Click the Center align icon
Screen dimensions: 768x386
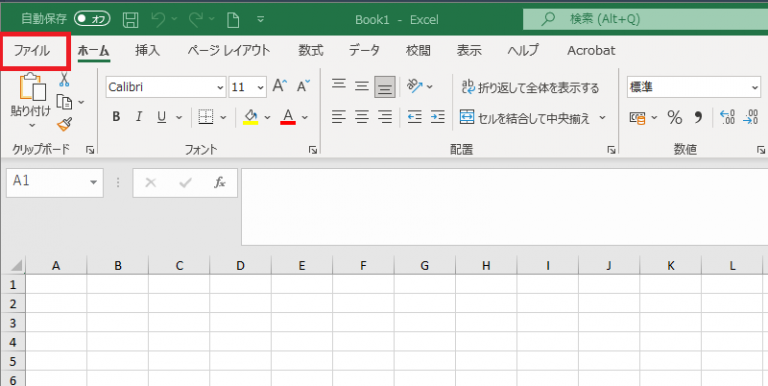(361, 117)
